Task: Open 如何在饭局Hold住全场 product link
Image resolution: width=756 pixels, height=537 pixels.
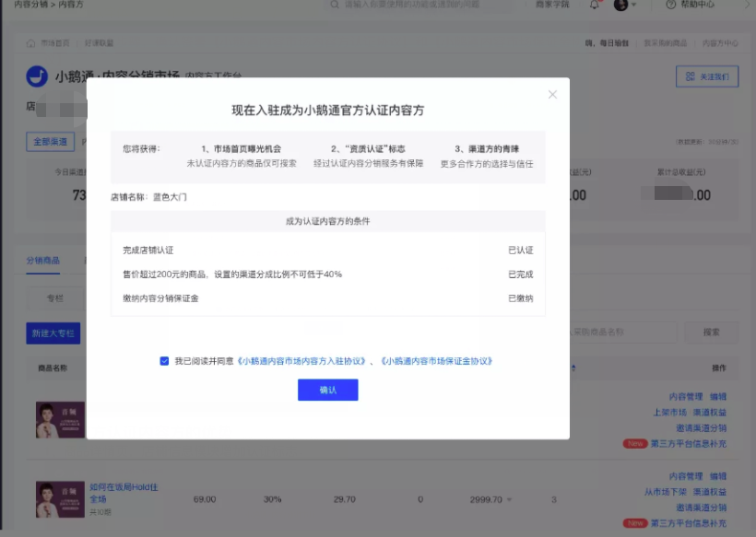Action: (x=124, y=493)
